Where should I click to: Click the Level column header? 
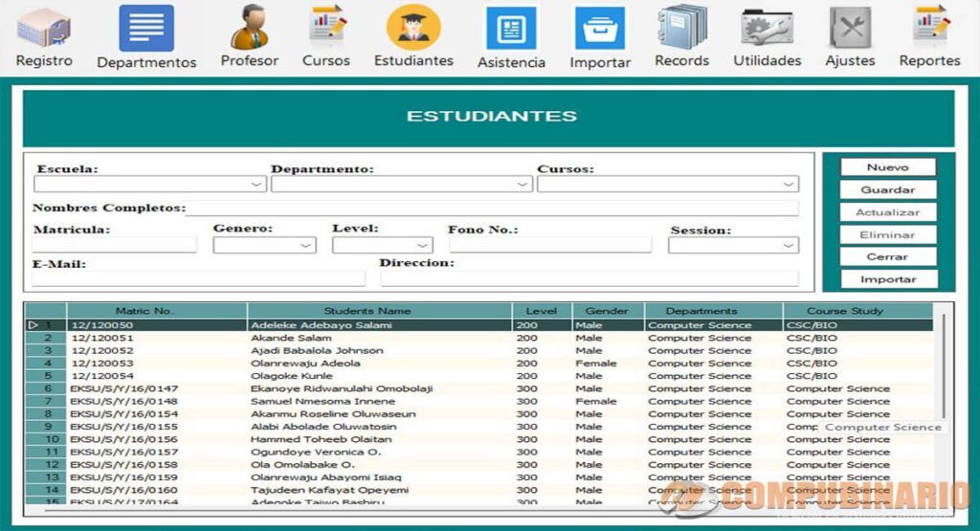[542, 311]
